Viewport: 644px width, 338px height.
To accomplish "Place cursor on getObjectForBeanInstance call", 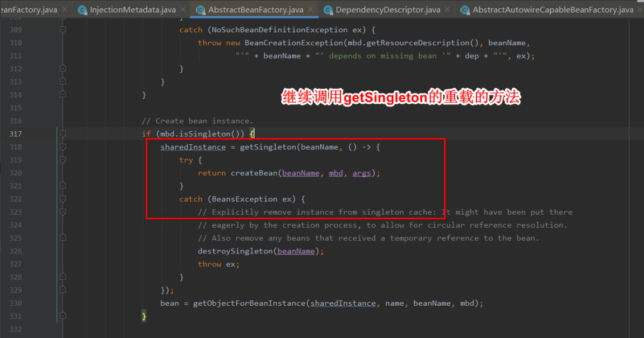I will [249, 303].
